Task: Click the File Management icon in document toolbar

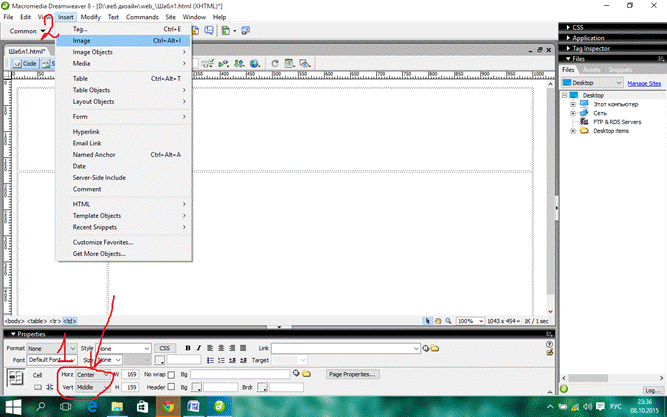Action: point(239,63)
